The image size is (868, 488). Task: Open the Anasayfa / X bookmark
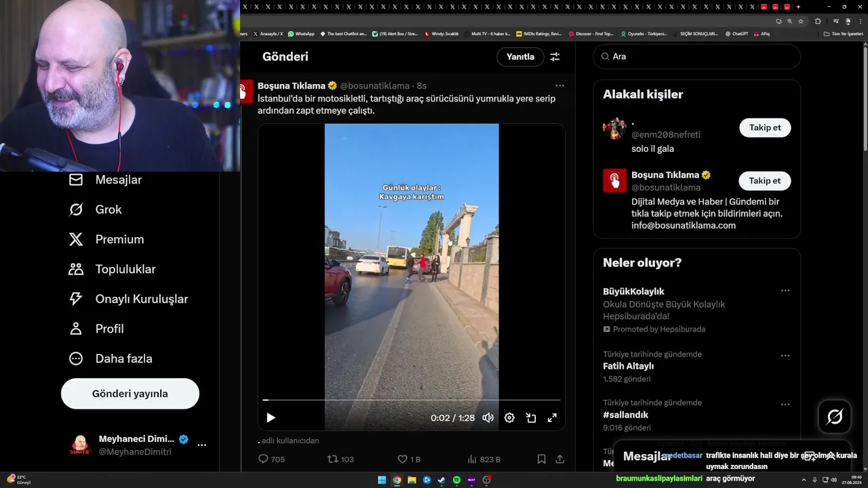[x=268, y=34]
